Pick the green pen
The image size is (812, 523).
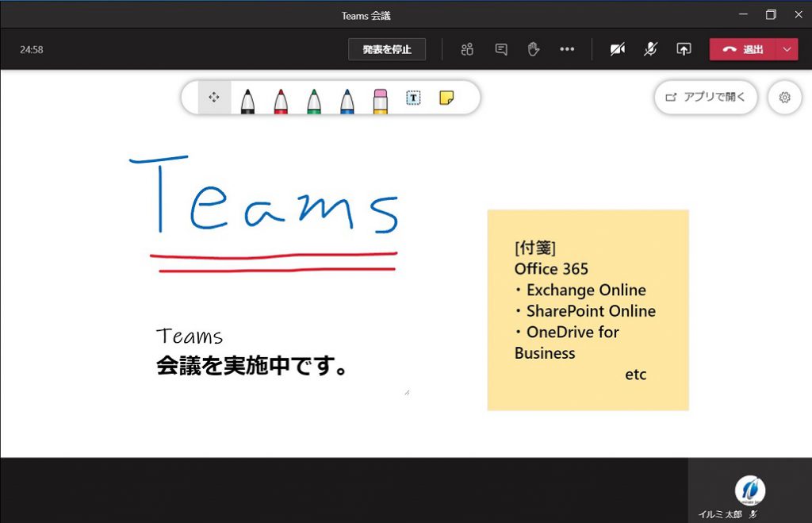(x=314, y=101)
